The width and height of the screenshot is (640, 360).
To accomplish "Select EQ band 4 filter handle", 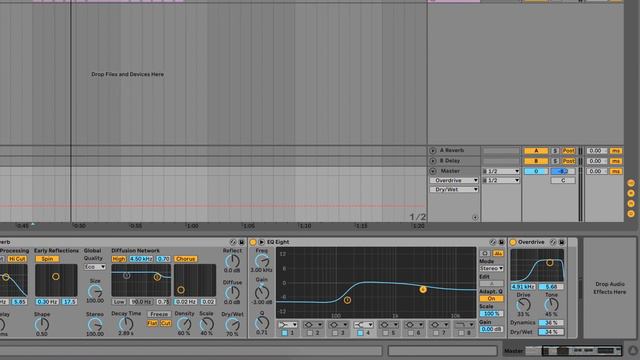I will [x=423, y=289].
